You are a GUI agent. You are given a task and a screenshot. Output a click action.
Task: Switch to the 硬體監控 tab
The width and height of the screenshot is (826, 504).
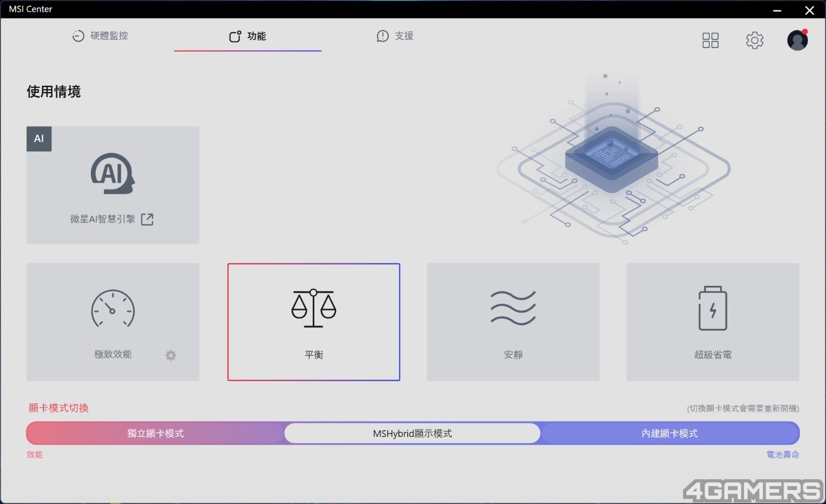point(100,36)
